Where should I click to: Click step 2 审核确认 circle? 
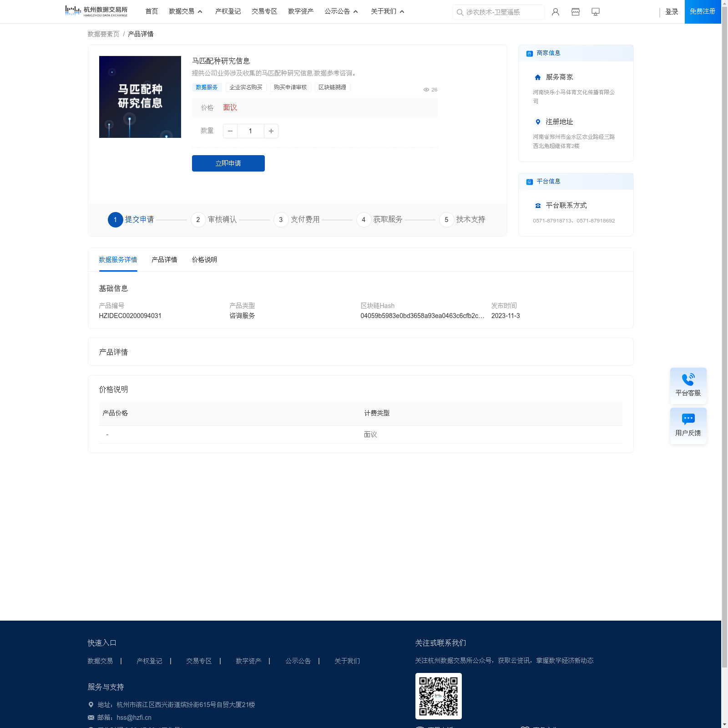tap(198, 220)
